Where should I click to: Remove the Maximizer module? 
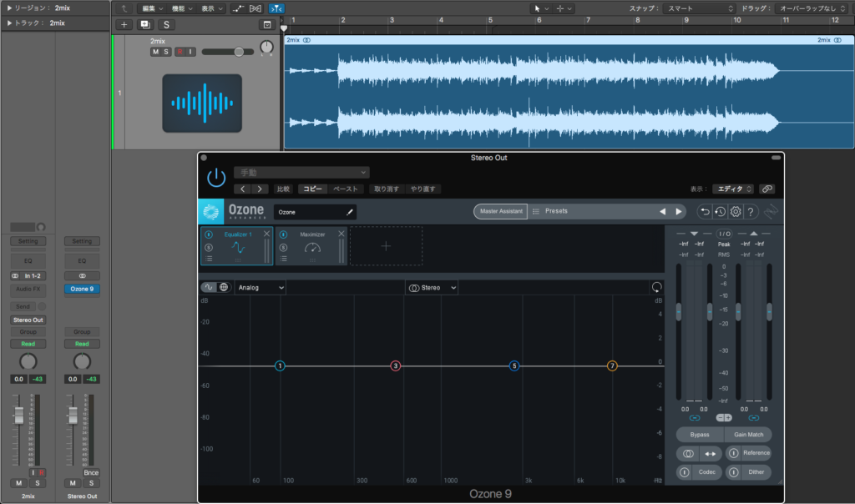(x=341, y=234)
